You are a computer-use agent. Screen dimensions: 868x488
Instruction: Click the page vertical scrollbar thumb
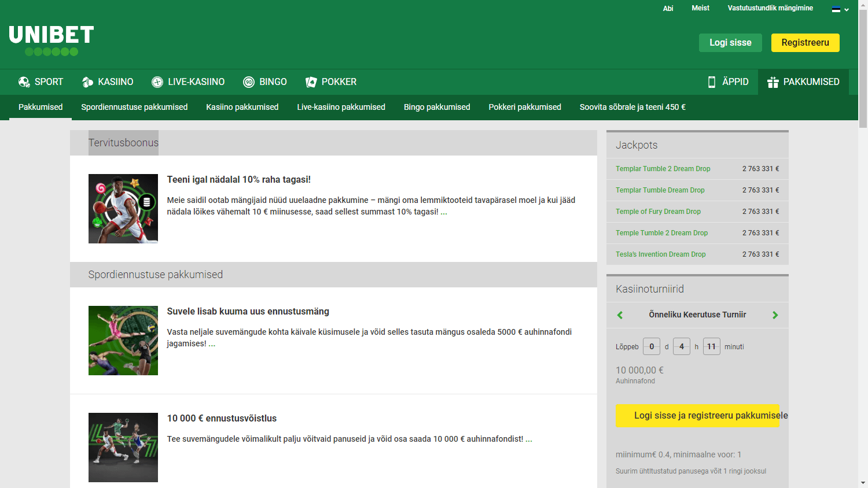coord(863,69)
